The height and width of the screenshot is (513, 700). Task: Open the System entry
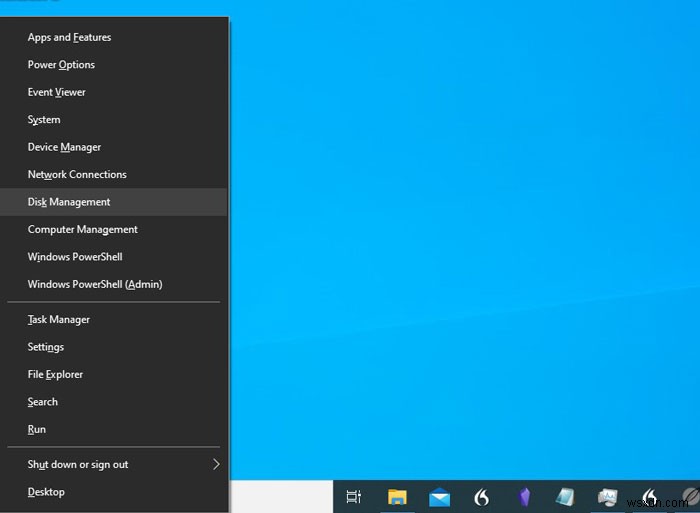(x=114, y=120)
